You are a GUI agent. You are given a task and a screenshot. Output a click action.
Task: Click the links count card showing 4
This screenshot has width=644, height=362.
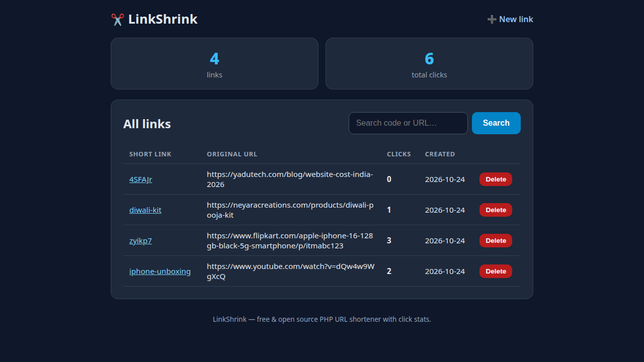coord(214,64)
